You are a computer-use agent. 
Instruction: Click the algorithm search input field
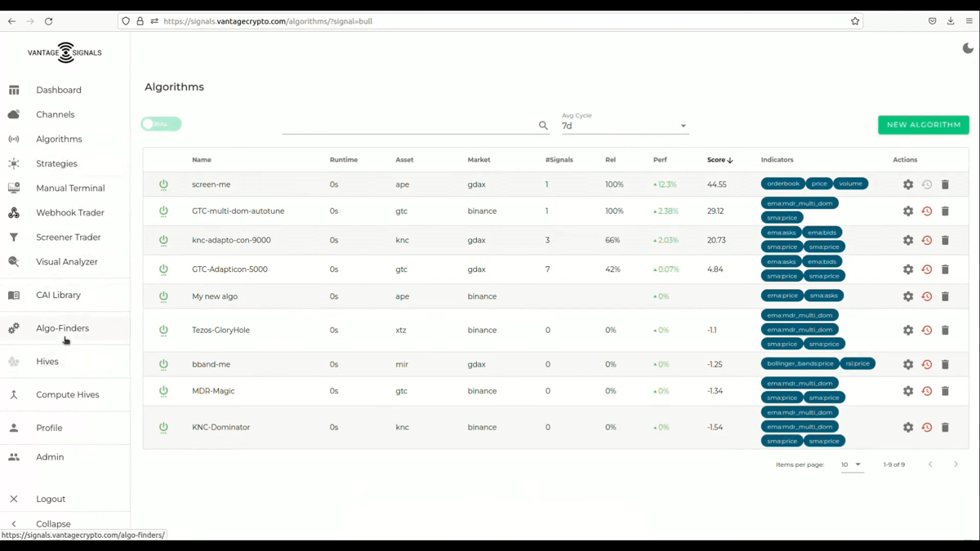click(408, 126)
